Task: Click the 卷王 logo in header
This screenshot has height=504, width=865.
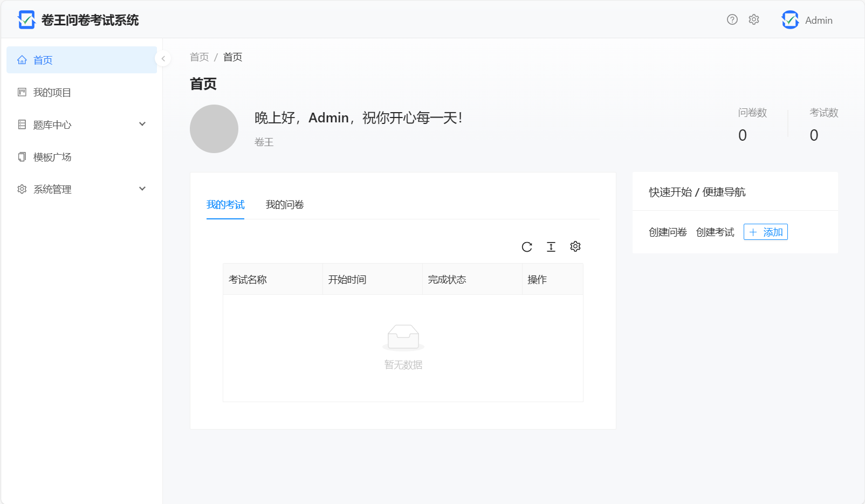Action: point(26,20)
